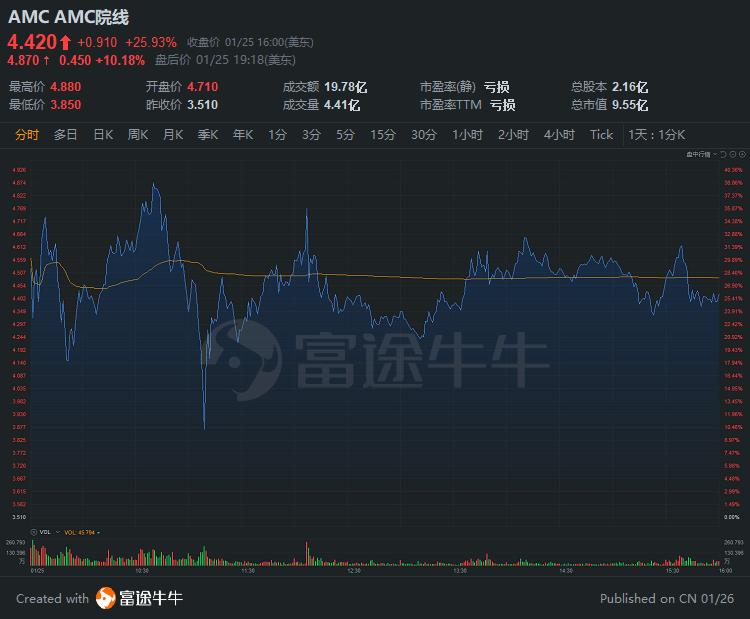
Task: Click the AMC AMC院线 stock title
Action: [x=68, y=17]
